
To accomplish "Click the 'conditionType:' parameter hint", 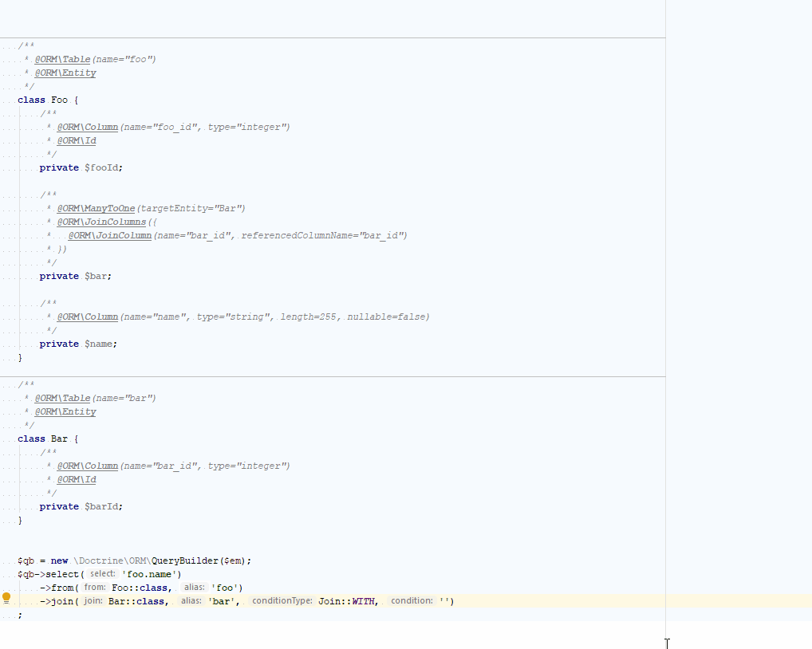I will pos(282,601).
